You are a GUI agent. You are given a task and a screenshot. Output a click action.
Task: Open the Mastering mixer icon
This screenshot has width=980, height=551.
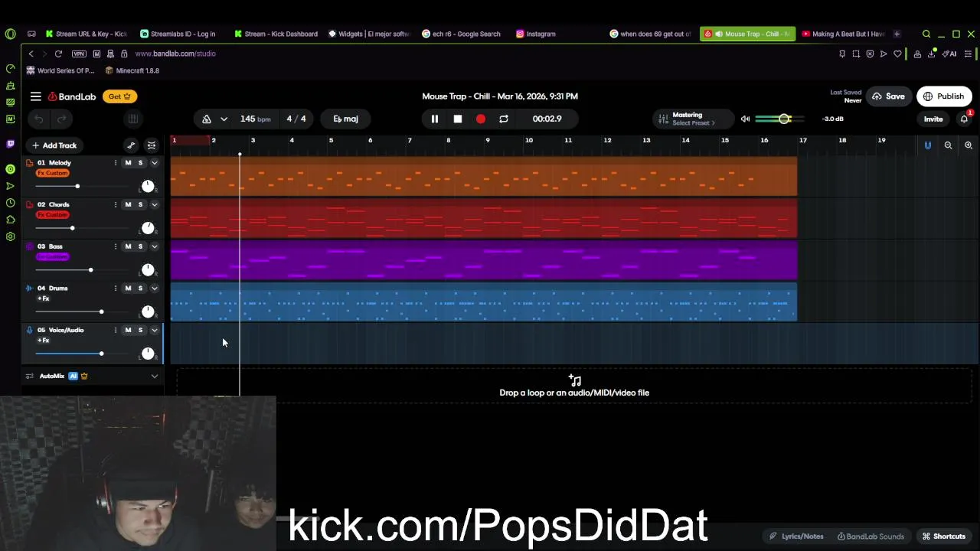point(663,119)
